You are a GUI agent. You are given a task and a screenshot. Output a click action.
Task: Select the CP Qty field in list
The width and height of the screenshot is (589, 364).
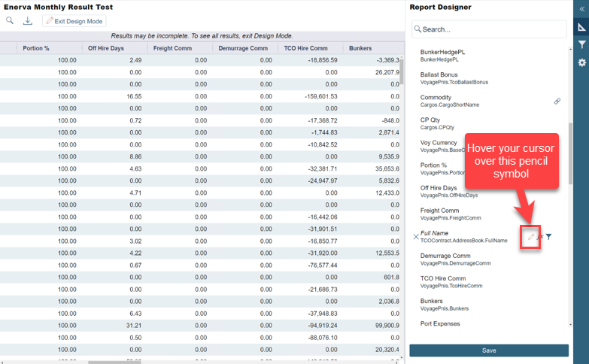click(x=431, y=123)
